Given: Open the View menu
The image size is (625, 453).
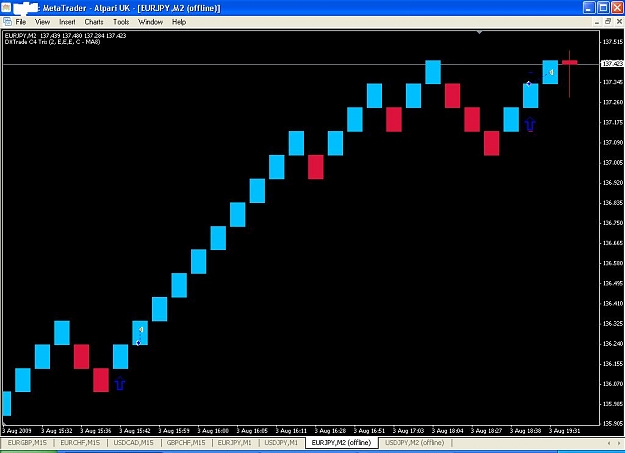Looking at the screenshot, I should (x=43, y=22).
